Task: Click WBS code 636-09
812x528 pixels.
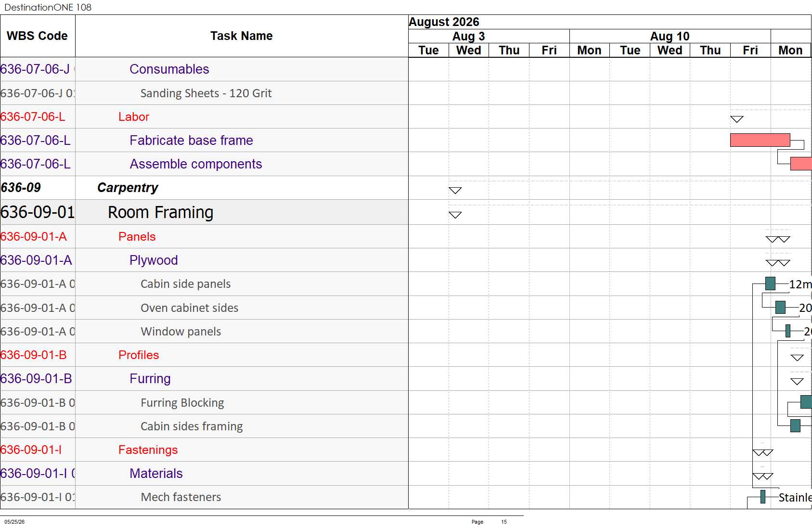Action: (x=21, y=188)
